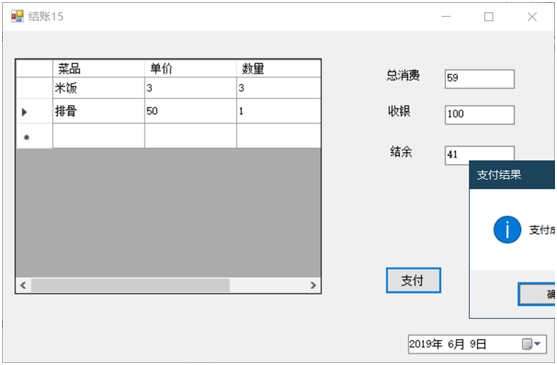Select the 米饭 cell

click(x=98, y=88)
